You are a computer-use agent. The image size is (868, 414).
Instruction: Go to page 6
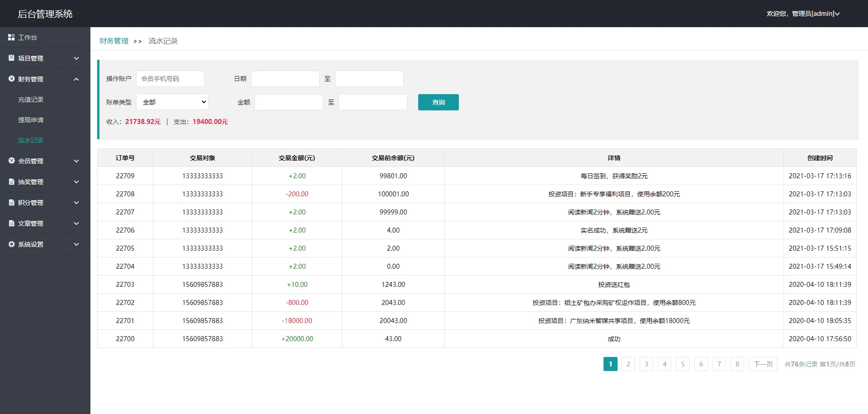(701, 364)
